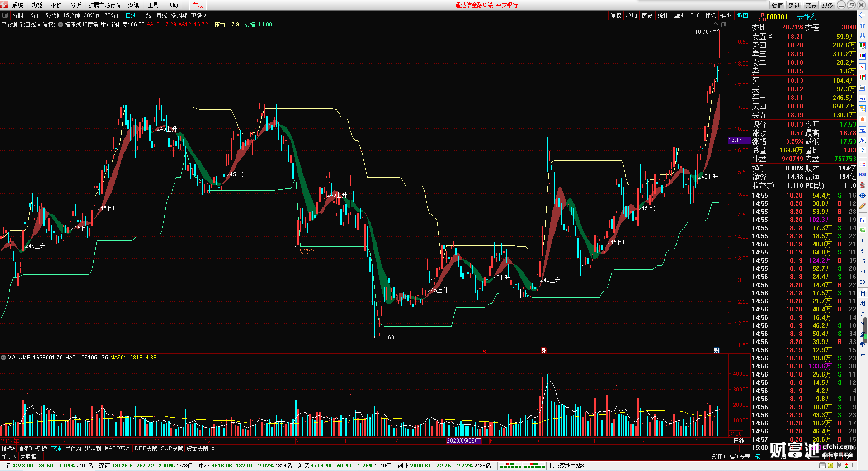Switch to 5分钟 chart period

52,15
